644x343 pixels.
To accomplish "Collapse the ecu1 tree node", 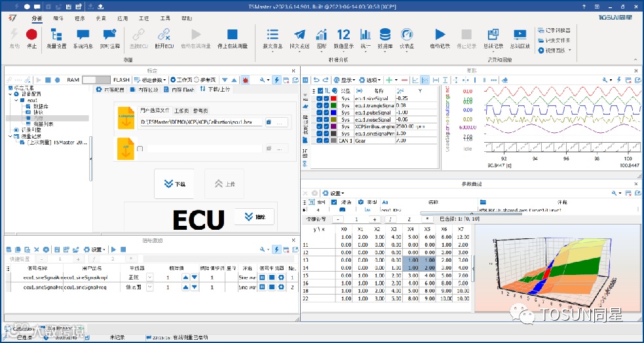I will (16, 100).
